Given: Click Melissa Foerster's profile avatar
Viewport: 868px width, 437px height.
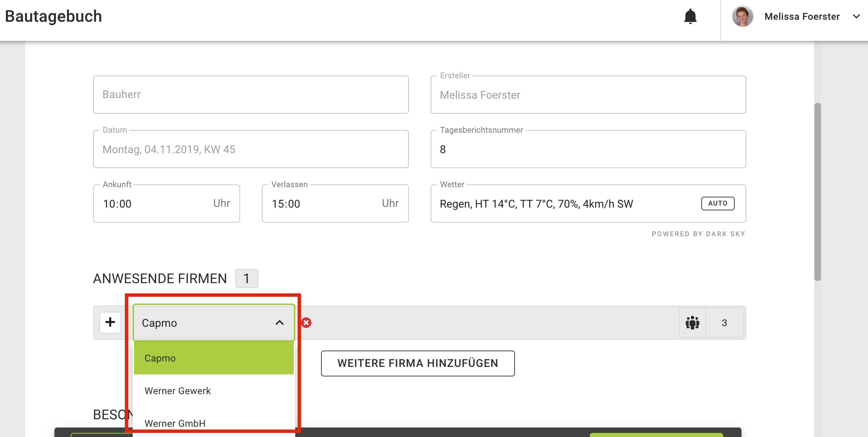Looking at the screenshot, I should [x=742, y=16].
